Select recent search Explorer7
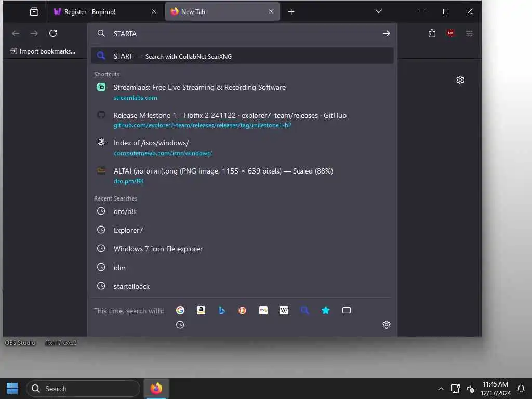The width and height of the screenshot is (532, 399). click(242, 230)
